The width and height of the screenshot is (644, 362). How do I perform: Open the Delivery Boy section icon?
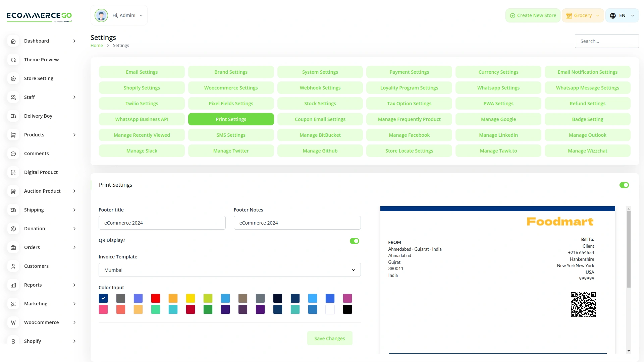tap(13, 116)
